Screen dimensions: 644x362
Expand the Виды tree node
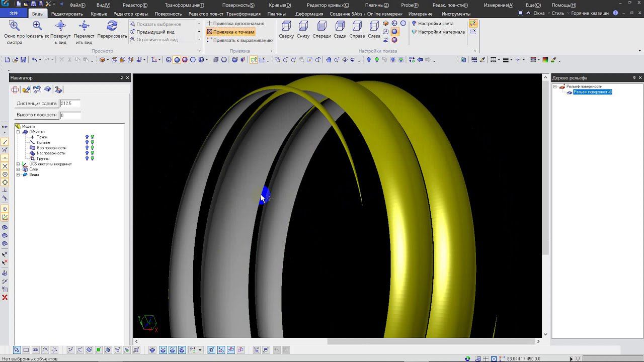click(18, 175)
